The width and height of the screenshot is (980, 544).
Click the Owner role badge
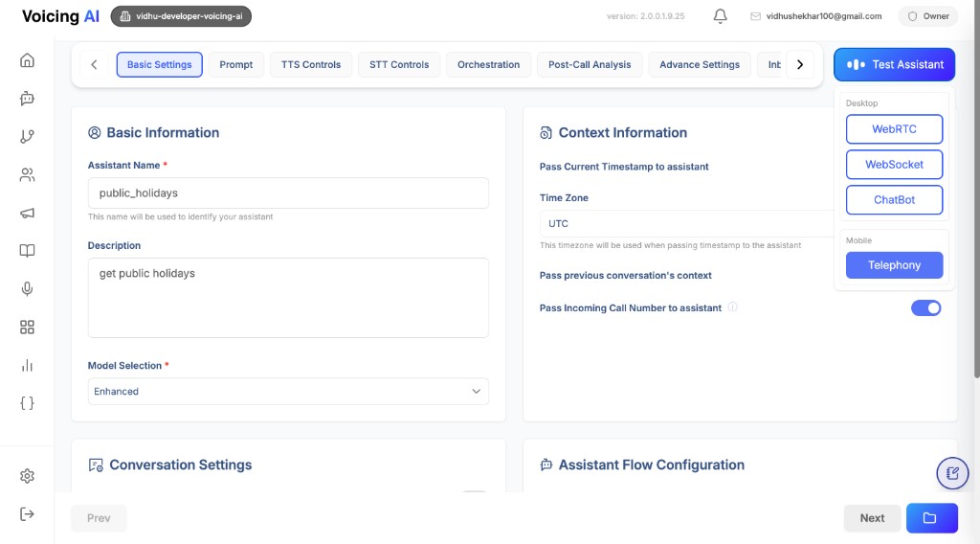(928, 16)
